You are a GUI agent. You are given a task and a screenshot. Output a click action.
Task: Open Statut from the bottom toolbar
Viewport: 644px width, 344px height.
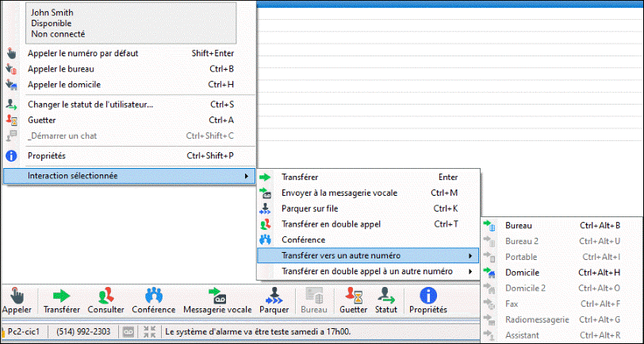(386, 300)
